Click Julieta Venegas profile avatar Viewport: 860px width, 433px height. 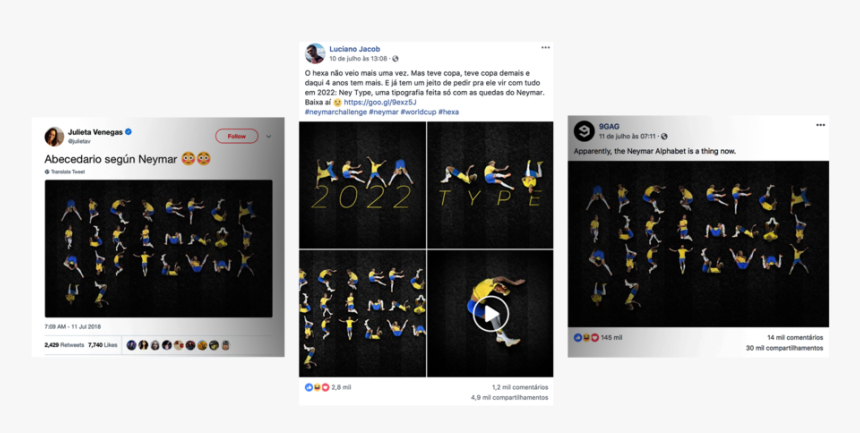tap(54, 137)
